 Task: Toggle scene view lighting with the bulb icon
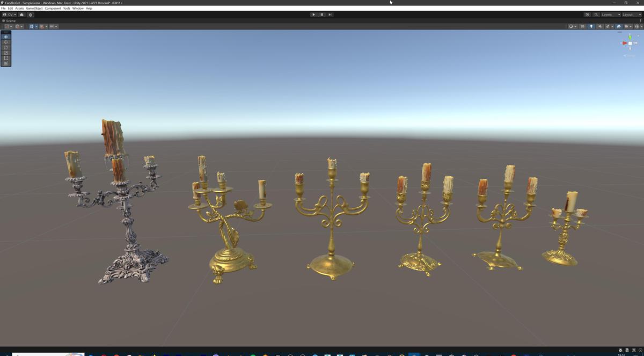coord(591,26)
